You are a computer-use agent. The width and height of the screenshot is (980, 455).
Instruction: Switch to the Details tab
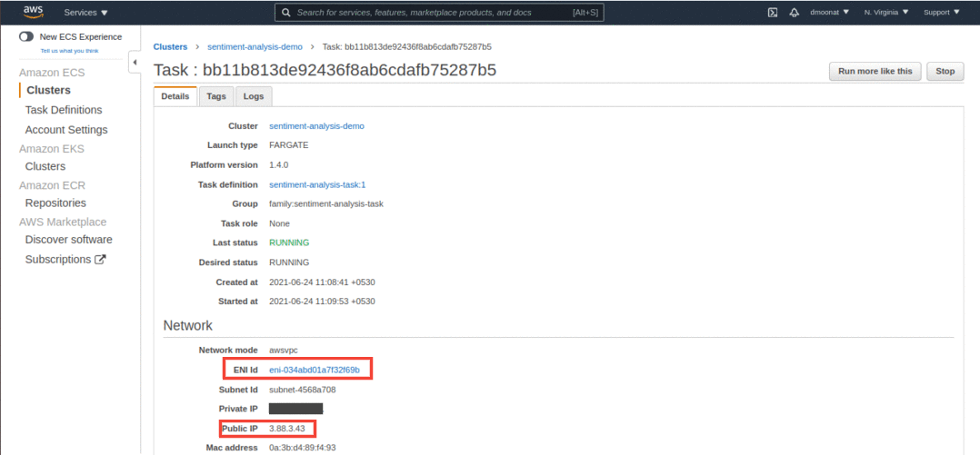175,96
